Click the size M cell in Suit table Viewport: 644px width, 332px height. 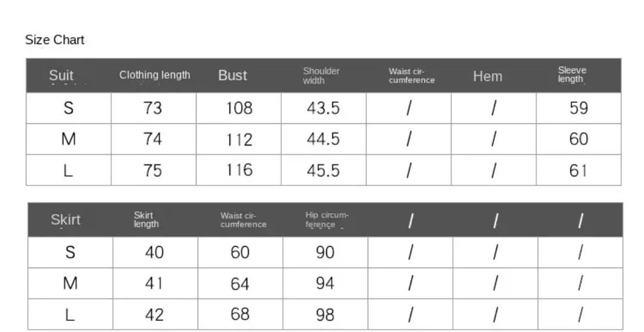click(x=68, y=139)
